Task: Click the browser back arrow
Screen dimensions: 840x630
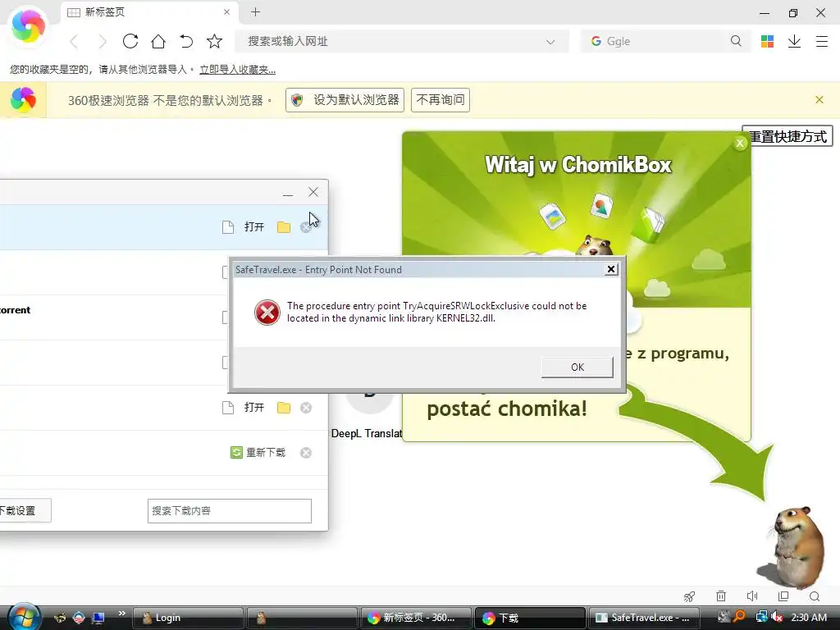Action: (x=75, y=41)
